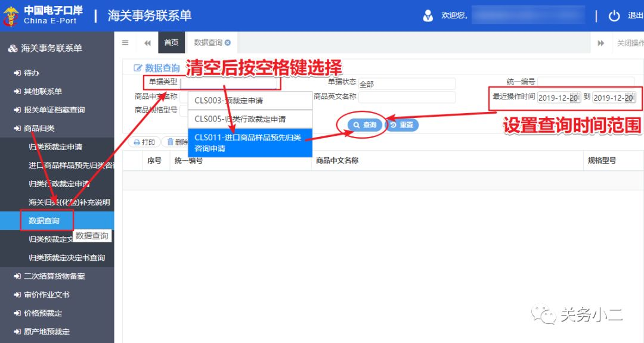Choose CLS011-进口商品样品预先归类咨询申请 option
The width and height of the screenshot is (644, 343).
[x=250, y=143]
